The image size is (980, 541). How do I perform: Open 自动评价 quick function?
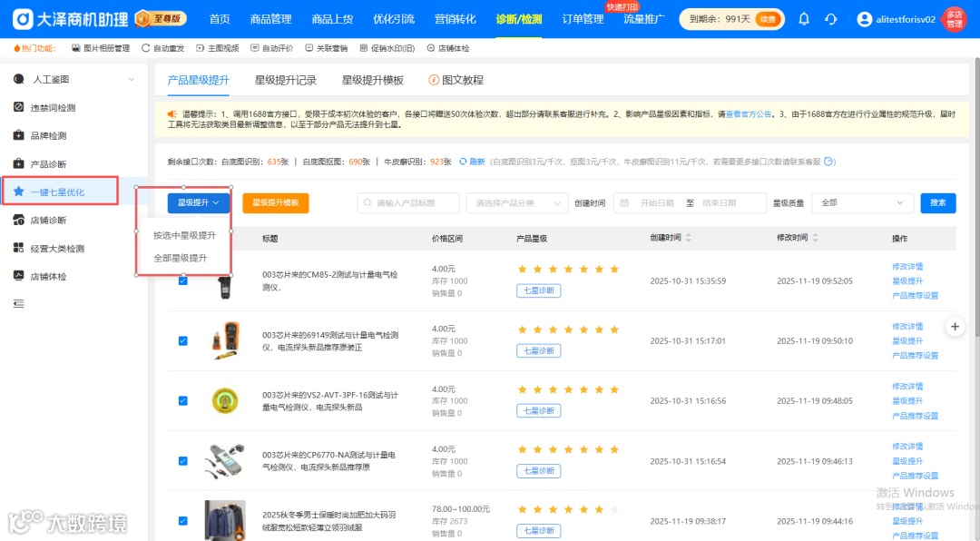point(272,48)
